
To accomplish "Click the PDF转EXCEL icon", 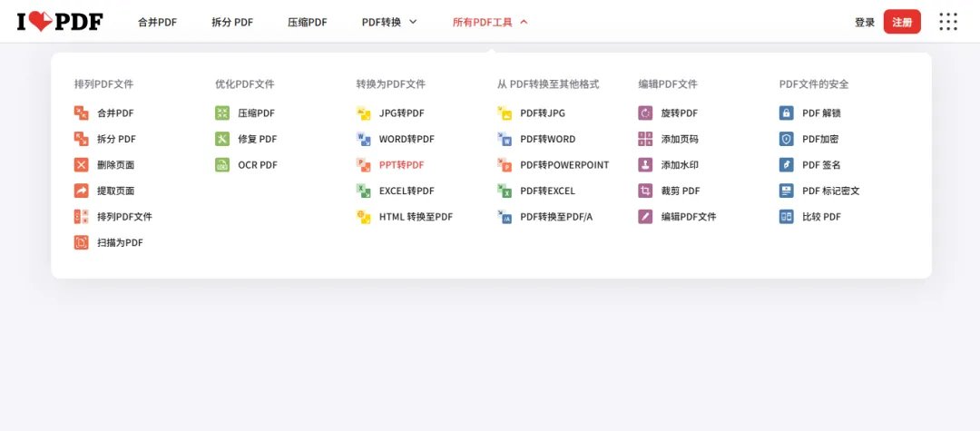I will [505, 191].
